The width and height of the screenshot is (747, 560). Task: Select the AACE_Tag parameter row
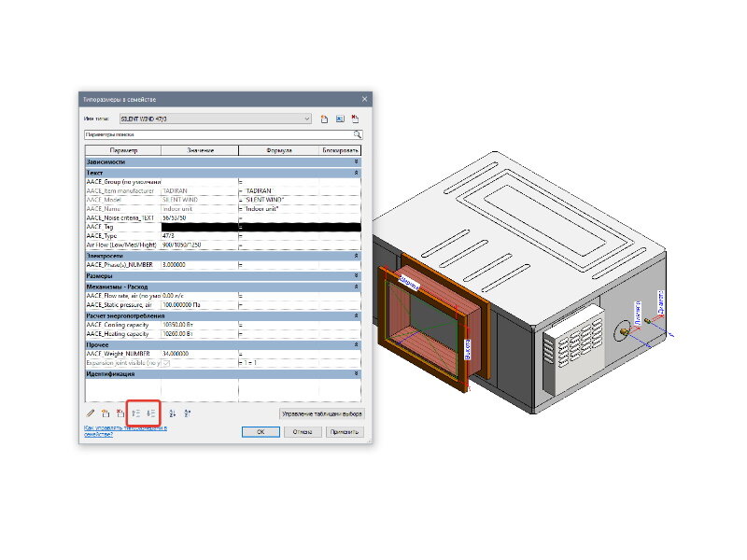pyautogui.click(x=223, y=227)
